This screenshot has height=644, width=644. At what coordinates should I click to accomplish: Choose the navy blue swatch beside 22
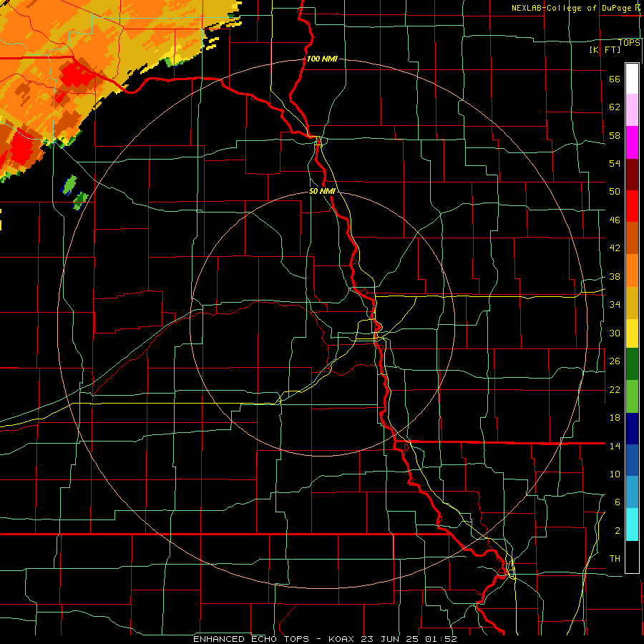pos(632,429)
